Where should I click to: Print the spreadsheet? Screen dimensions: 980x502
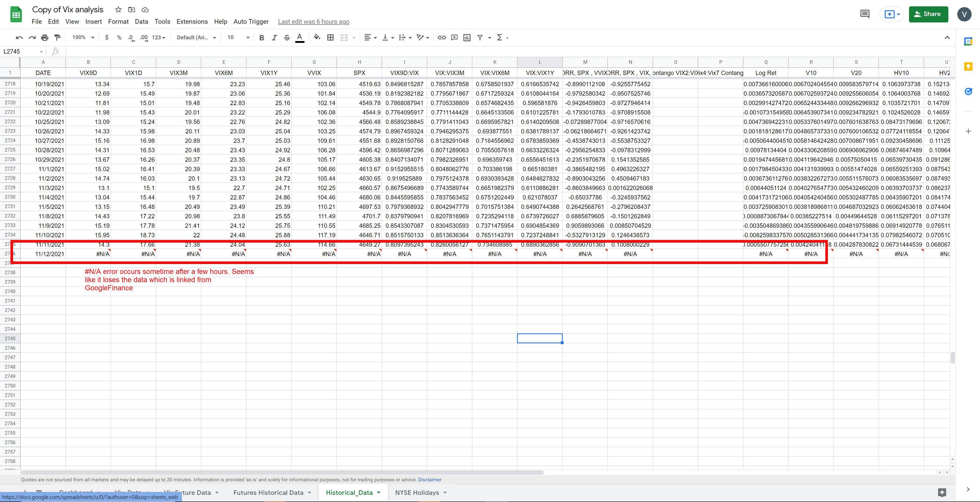[x=45, y=37]
